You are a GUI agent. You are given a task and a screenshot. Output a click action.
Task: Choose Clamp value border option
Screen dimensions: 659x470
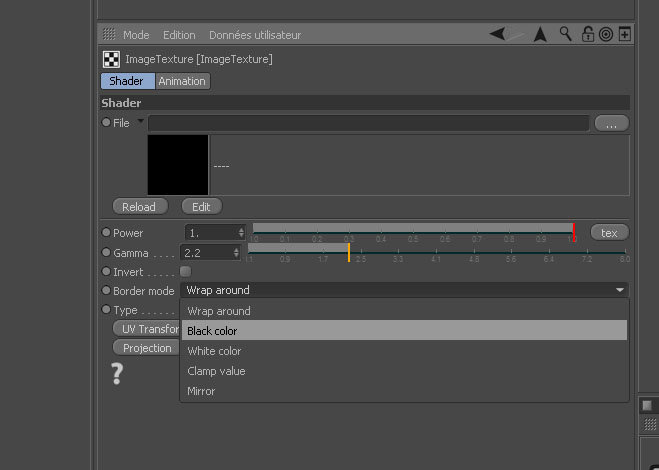point(404,371)
